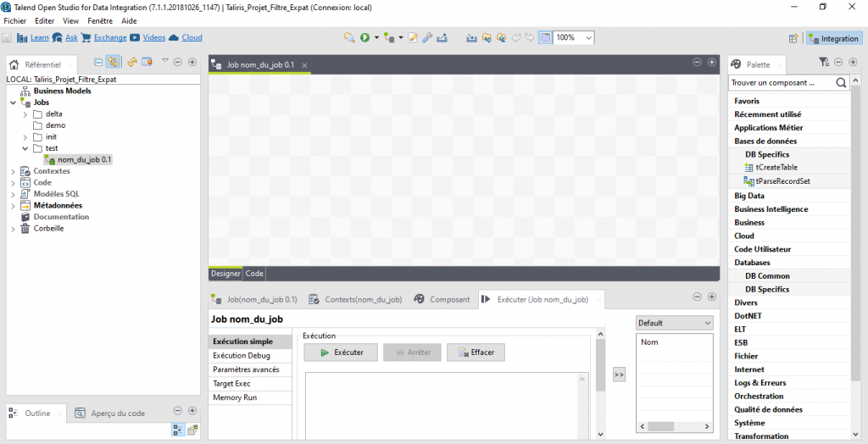Switch to the Integration perspective
The image size is (868, 444).
tap(834, 38)
